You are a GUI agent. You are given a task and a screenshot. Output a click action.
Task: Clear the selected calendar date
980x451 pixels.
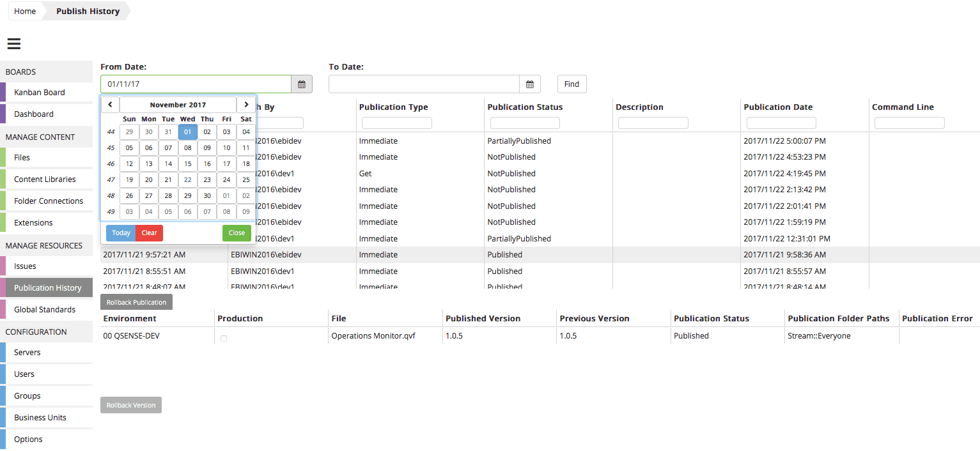point(149,233)
